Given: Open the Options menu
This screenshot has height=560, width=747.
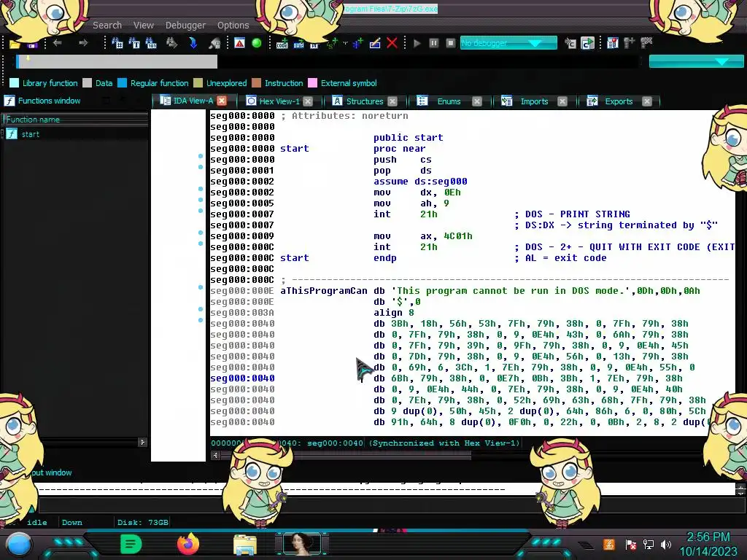Looking at the screenshot, I should [233, 26].
